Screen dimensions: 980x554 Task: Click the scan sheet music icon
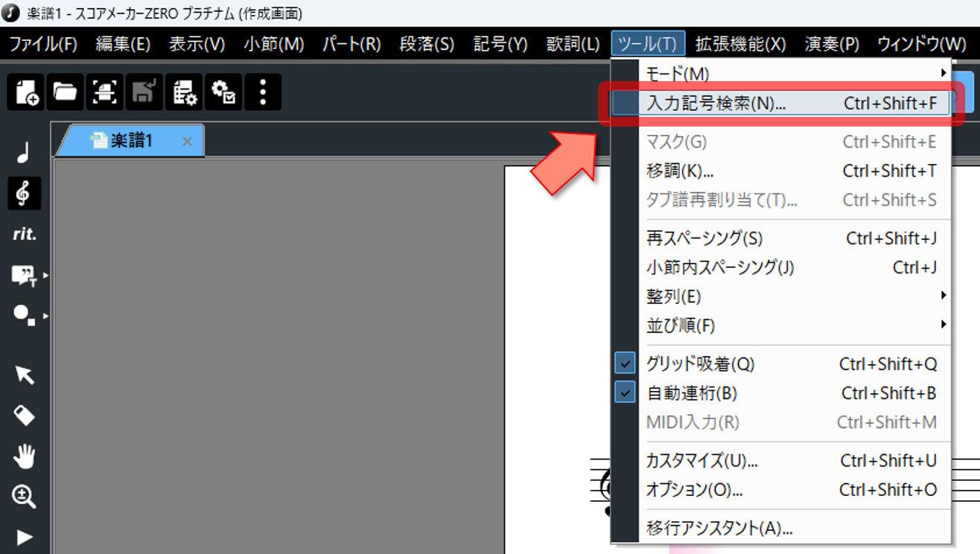[105, 92]
